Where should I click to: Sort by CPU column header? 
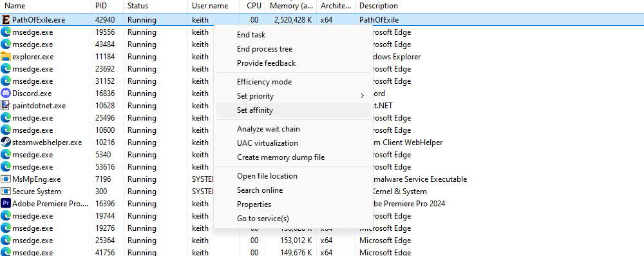pyautogui.click(x=253, y=6)
